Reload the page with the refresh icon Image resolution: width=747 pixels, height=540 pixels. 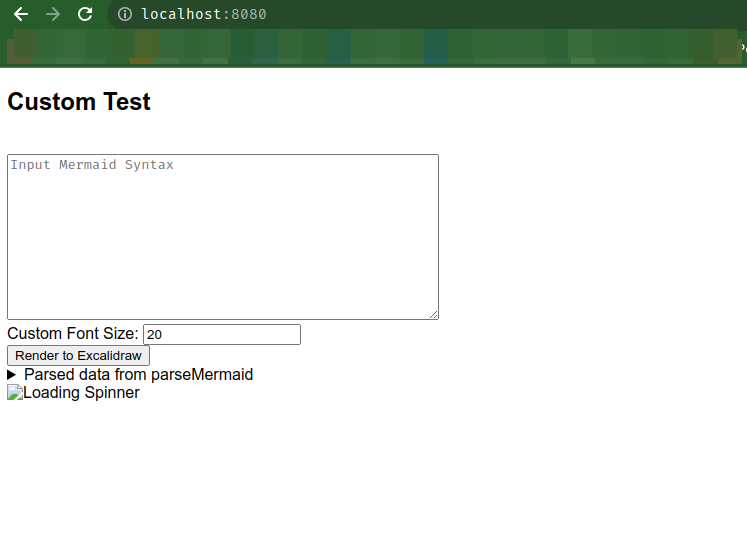(85, 14)
